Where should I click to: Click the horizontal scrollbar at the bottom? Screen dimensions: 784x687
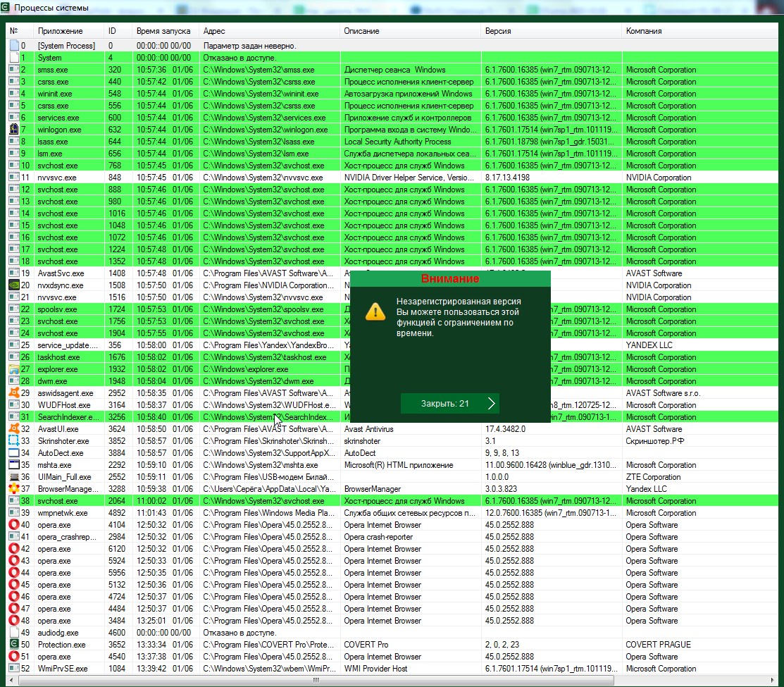(x=387, y=681)
